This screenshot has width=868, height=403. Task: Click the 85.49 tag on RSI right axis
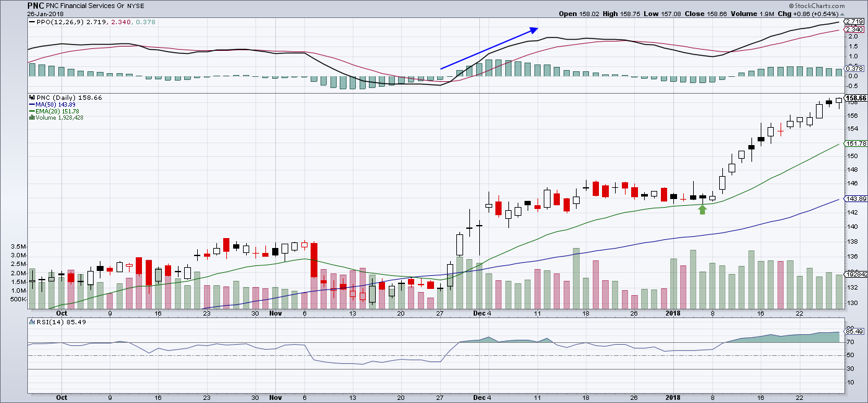(x=854, y=333)
